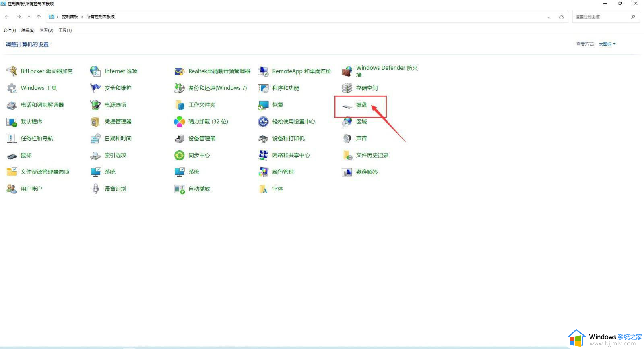Open the 自动播放 icon
This screenshot has height=349, width=644.
(180, 189)
